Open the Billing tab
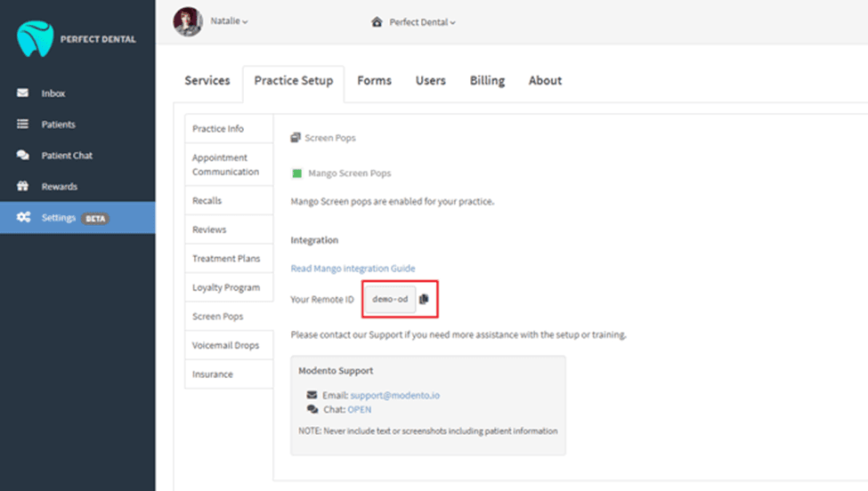This screenshot has height=491, width=868. point(487,81)
